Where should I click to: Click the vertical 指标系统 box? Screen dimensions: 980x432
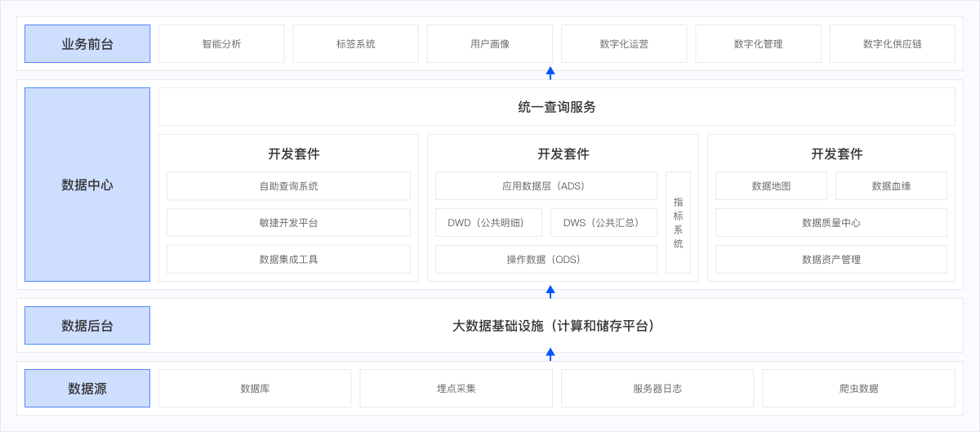[x=678, y=222]
